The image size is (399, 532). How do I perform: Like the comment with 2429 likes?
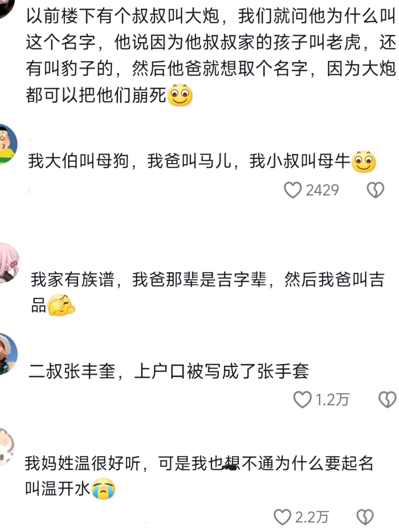coord(293,190)
